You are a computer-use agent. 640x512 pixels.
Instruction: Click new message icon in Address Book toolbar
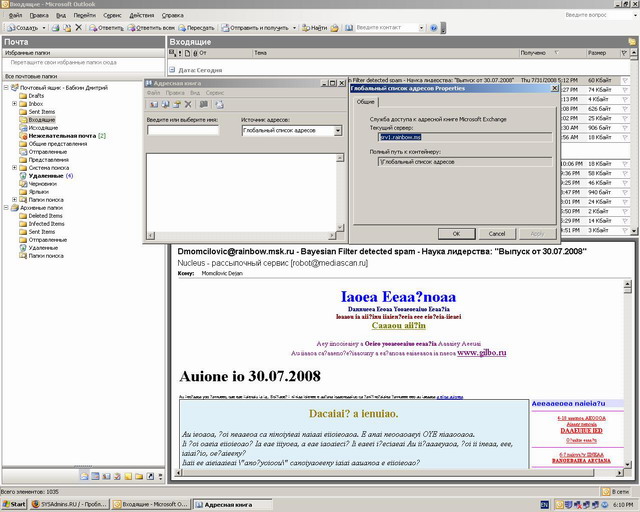pyautogui.click(x=219, y=105)
